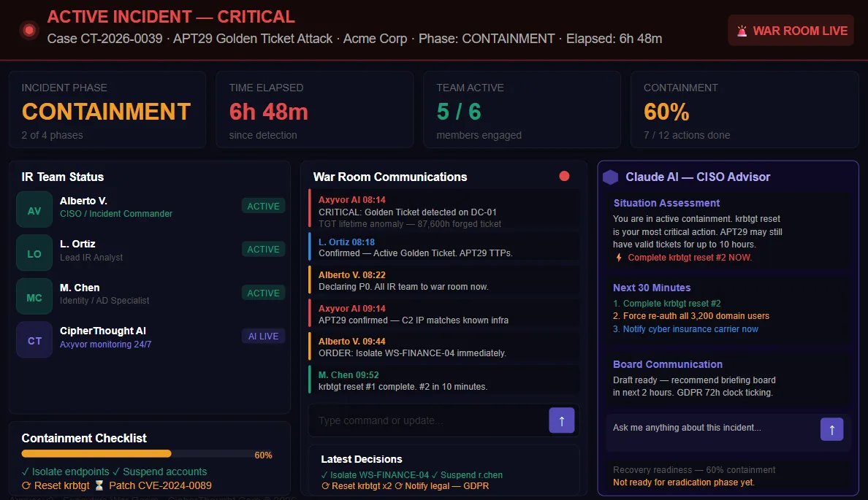This screenshot has width=868, height=500.
Task: Focus the Type command or update input field
Action: click(x=429, y=420)
